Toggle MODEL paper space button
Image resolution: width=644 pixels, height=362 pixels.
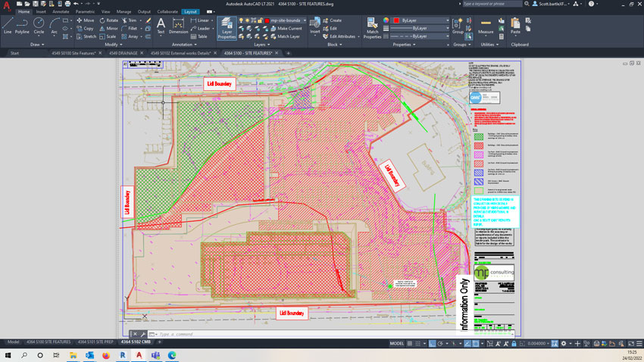(396, 344)
